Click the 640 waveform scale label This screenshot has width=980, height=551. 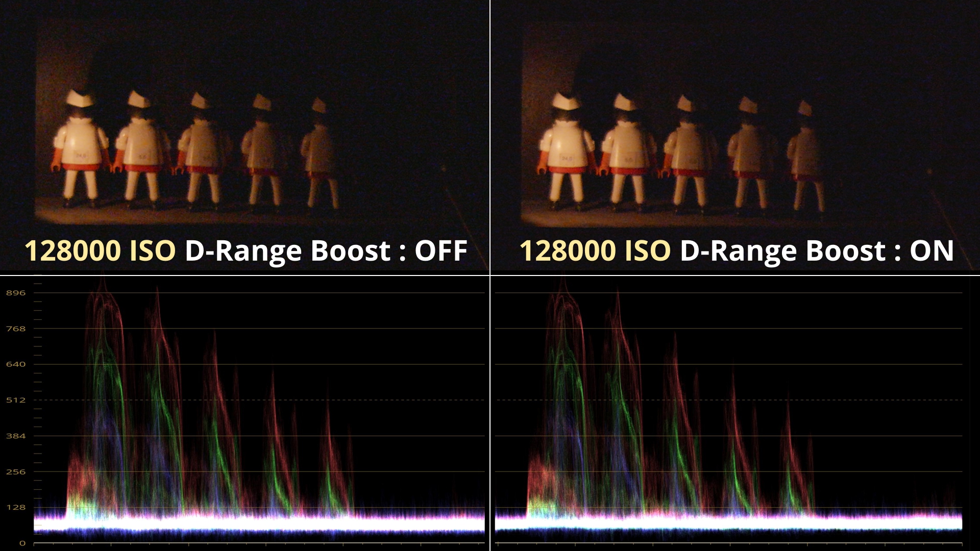pos(15,364)
